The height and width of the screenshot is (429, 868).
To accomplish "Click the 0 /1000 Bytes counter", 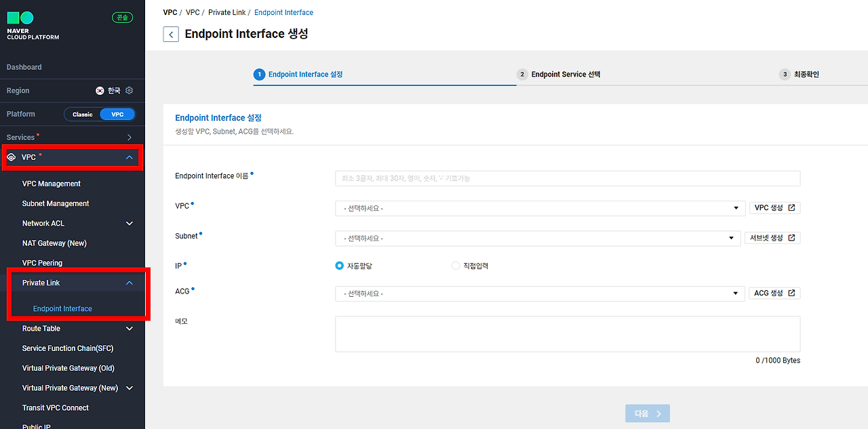I will click(x=778, y=361).
